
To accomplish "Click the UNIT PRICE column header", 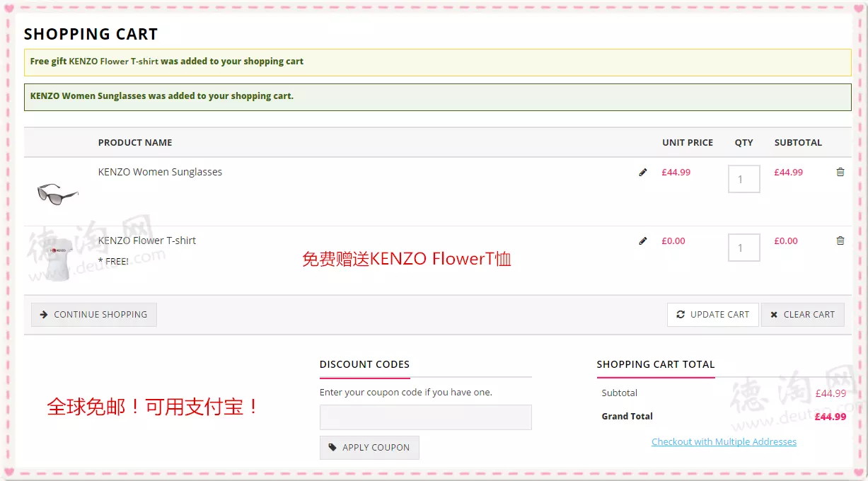I will 688,142.
